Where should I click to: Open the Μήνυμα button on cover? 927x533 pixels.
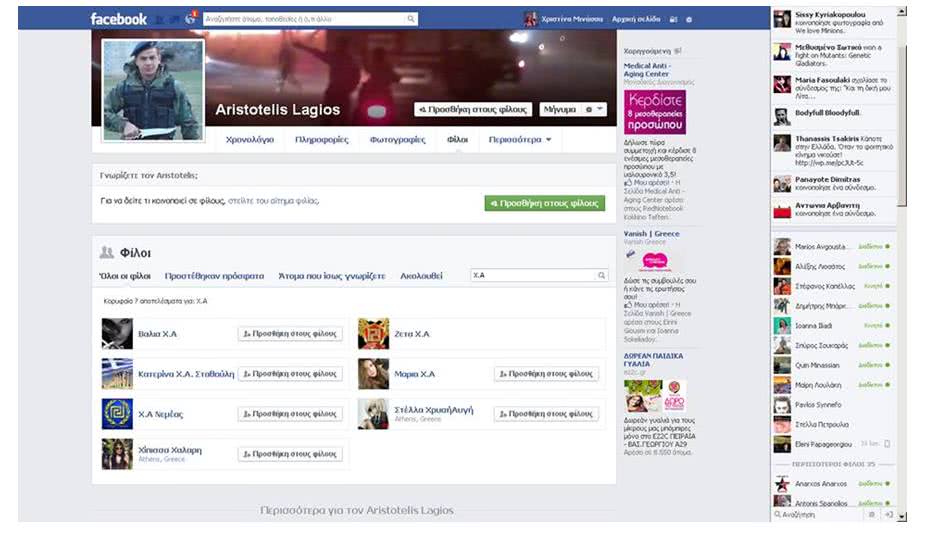(559, 109)
